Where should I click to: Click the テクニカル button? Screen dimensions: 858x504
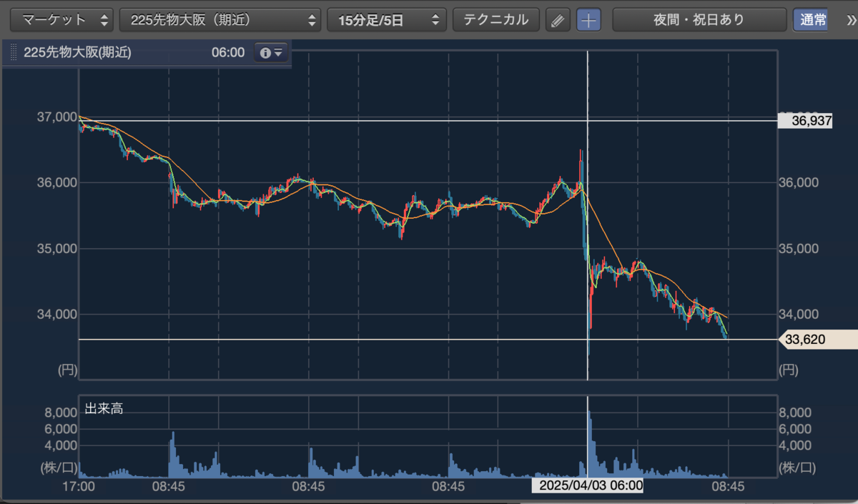[x=496, y=20]
